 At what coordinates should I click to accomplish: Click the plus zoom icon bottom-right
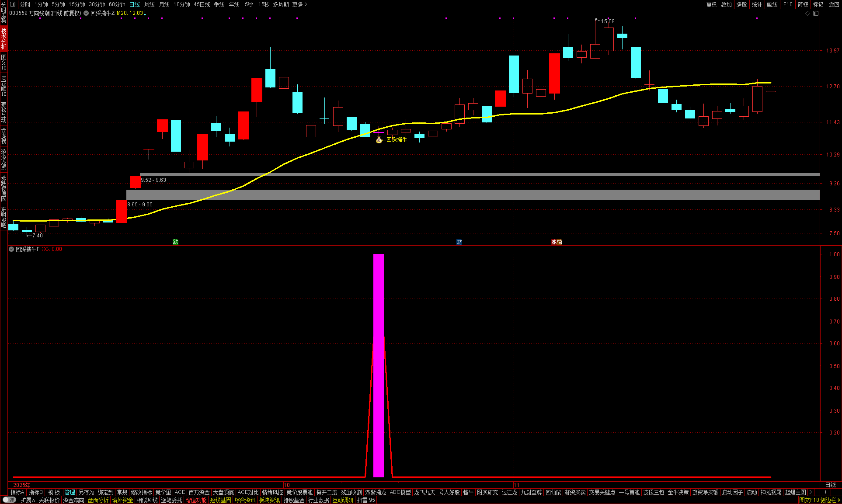point(825,492)
